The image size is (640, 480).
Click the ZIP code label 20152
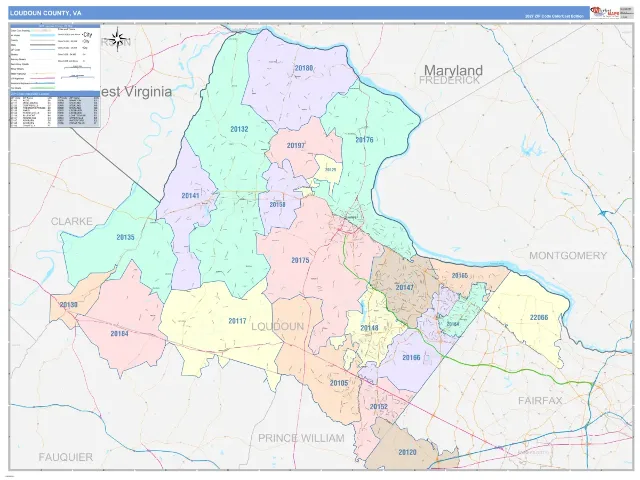coord(378,407)
